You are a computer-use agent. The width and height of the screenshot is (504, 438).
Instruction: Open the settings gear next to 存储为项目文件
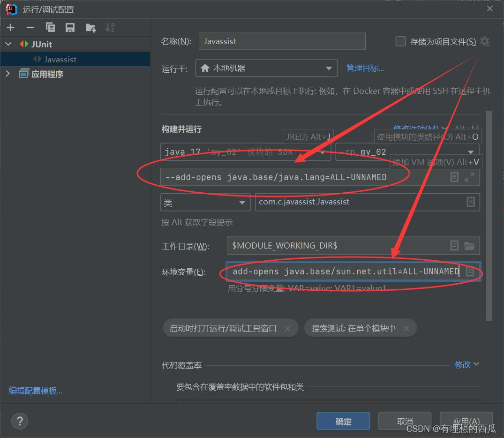pos(485,42)
